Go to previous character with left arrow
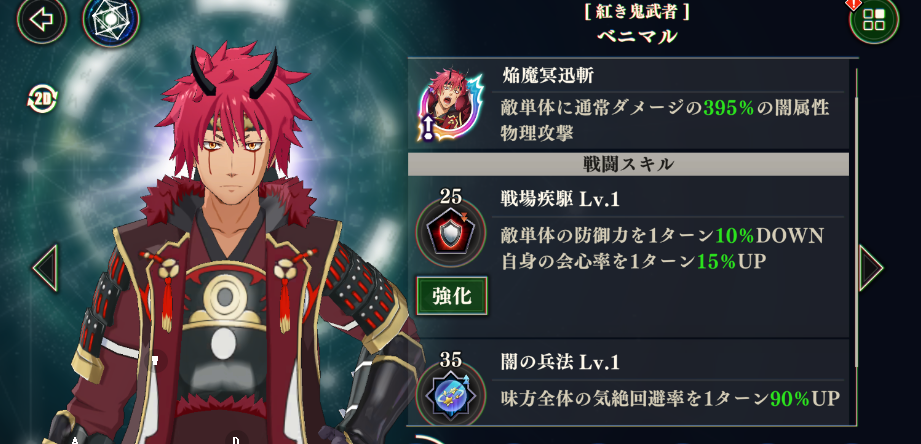 pos(45,268)
